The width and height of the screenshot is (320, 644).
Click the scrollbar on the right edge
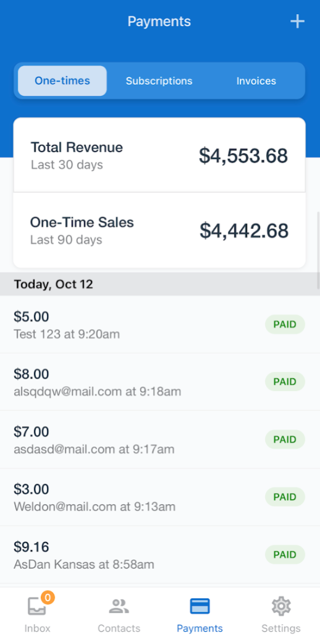coord(318,251)
